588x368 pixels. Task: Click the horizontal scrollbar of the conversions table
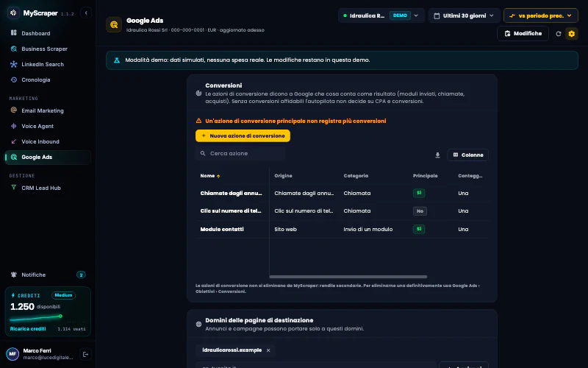348,277
